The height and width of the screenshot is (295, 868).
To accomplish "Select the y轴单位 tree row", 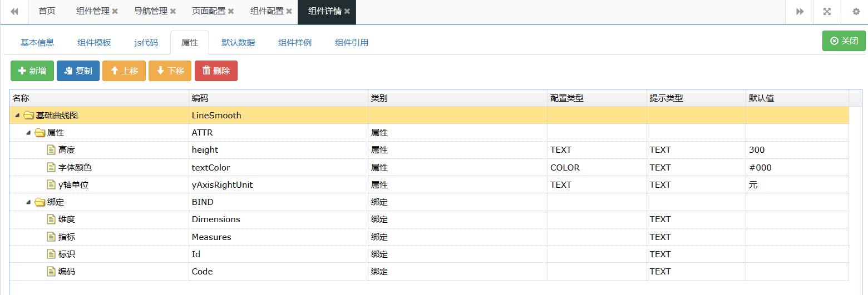I will pos(429,184).
